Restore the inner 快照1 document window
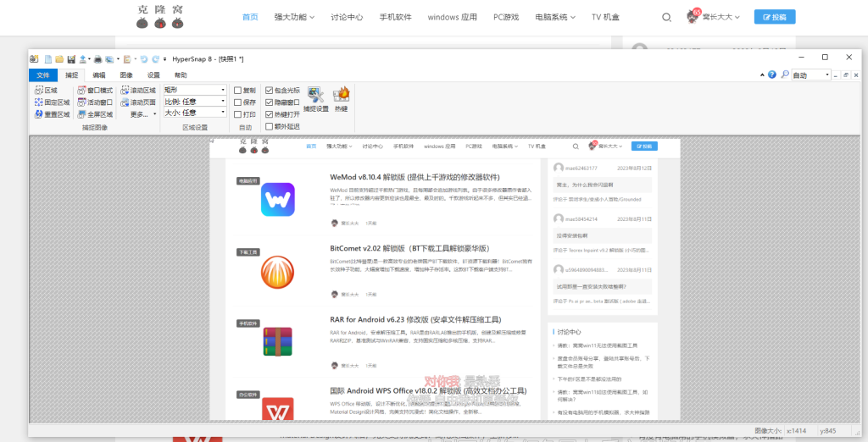The height and width of the screenshot is (442, 868). tap(846, 75)
